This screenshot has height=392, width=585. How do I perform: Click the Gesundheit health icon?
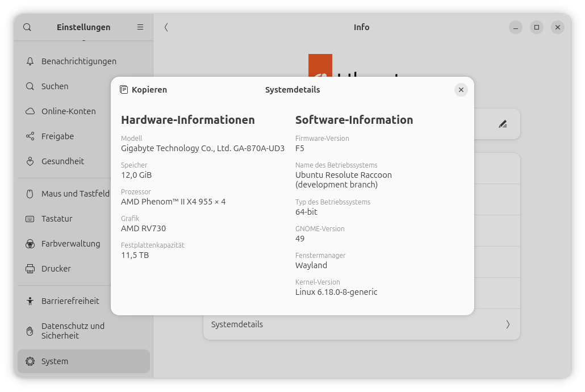(x=30, y=161)
